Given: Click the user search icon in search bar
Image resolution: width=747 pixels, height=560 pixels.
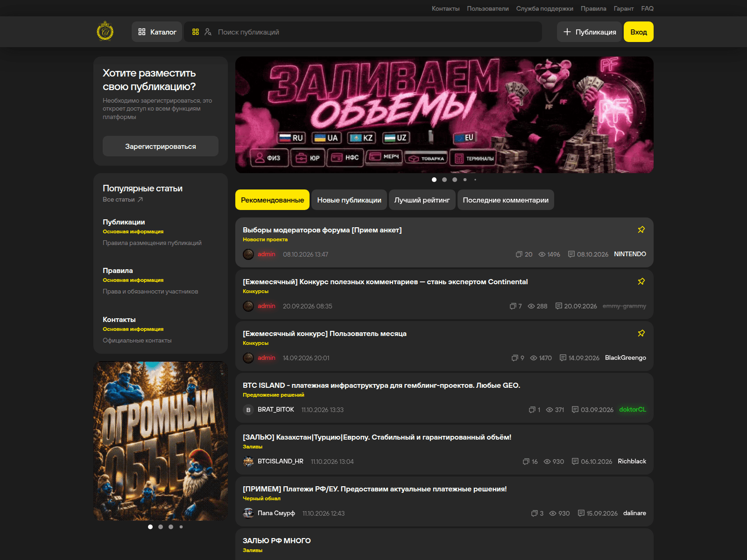Looking at the screenshot, I should click(208, 32).
